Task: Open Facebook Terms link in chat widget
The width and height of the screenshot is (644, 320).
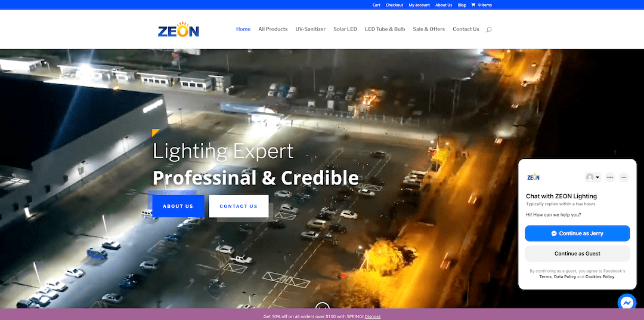Action: click(546, 277)
